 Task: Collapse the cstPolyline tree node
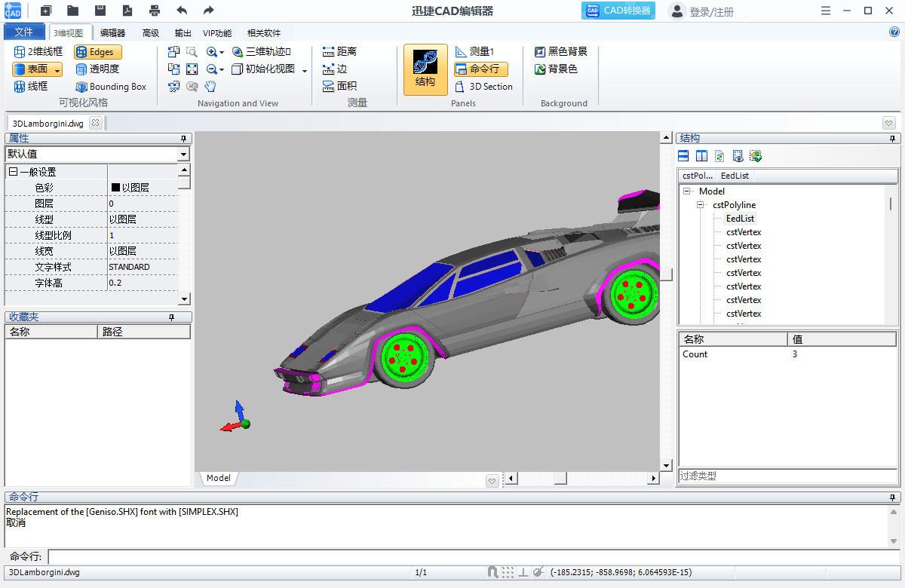click(701, 205)
